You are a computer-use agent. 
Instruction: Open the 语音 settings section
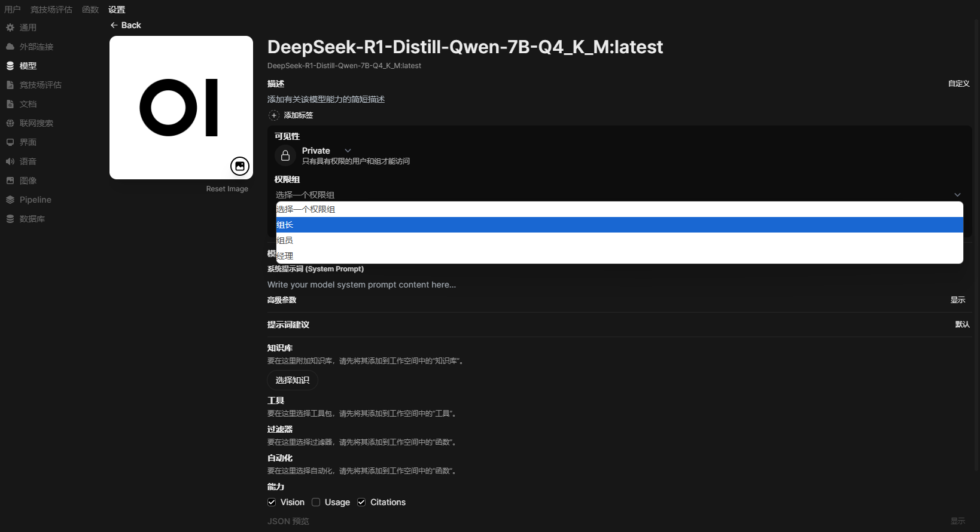point(28,161)
